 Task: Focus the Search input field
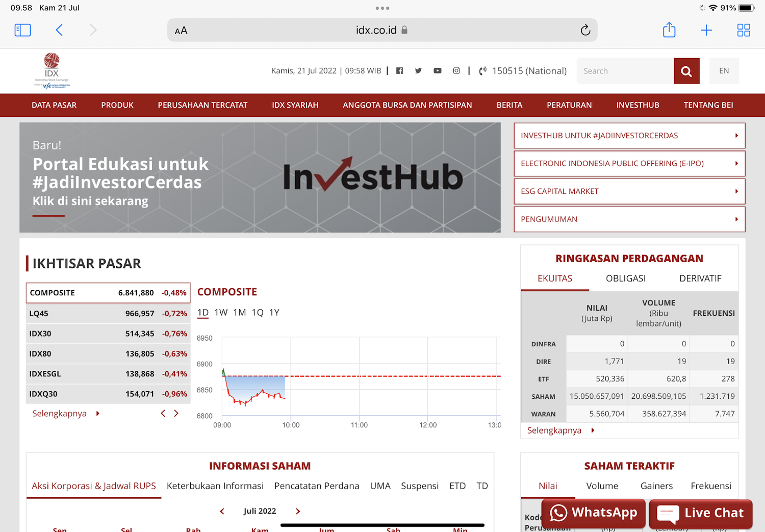[x=625, y=71]
